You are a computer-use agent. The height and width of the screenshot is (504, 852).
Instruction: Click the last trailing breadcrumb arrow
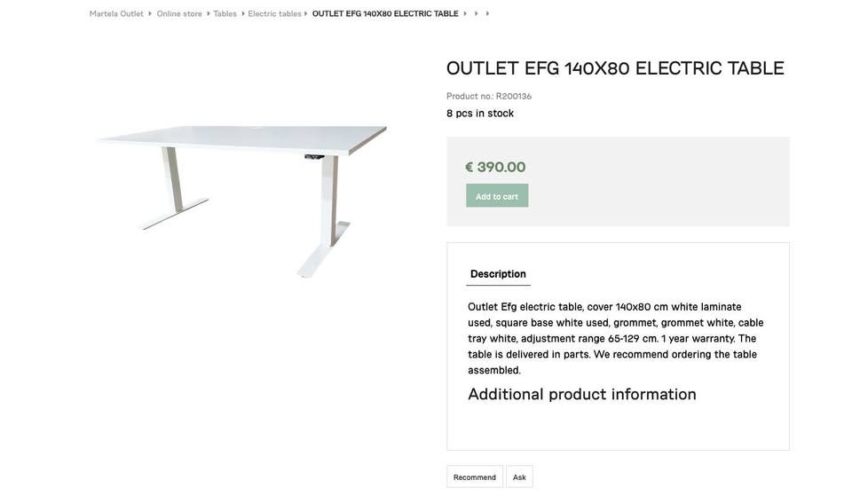[x=487, y=14]
